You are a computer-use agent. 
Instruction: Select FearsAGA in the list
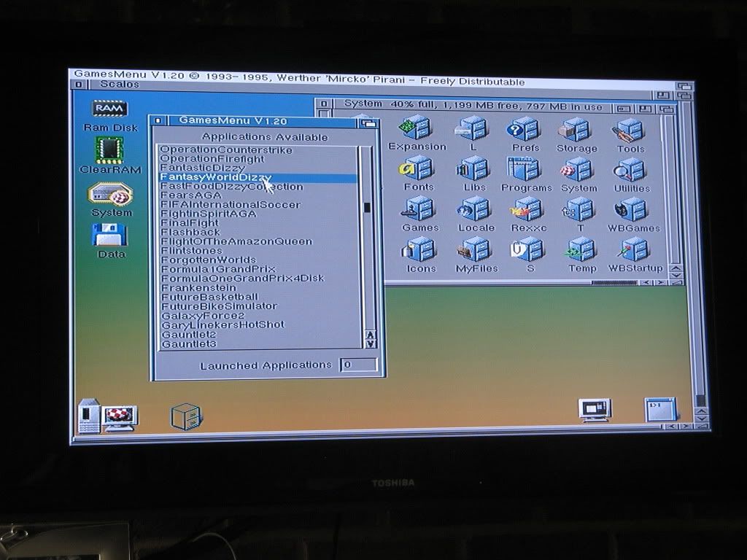click(x=258, y=195)
